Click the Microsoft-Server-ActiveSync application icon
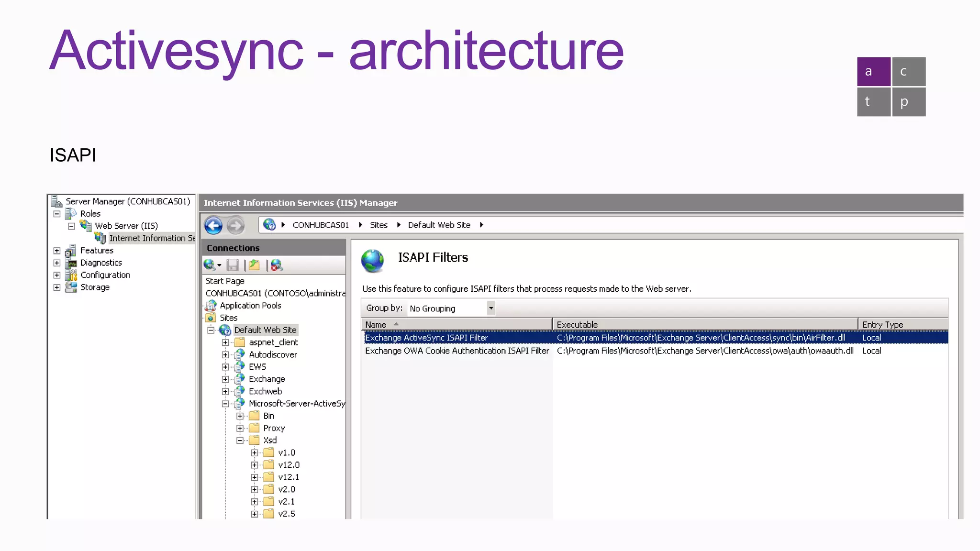 tap(240, 404)
